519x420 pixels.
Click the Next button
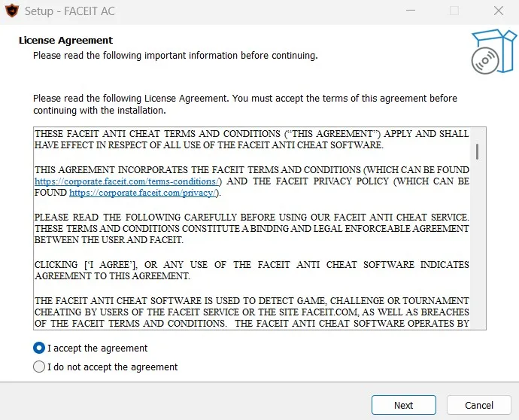coord(403,405)
